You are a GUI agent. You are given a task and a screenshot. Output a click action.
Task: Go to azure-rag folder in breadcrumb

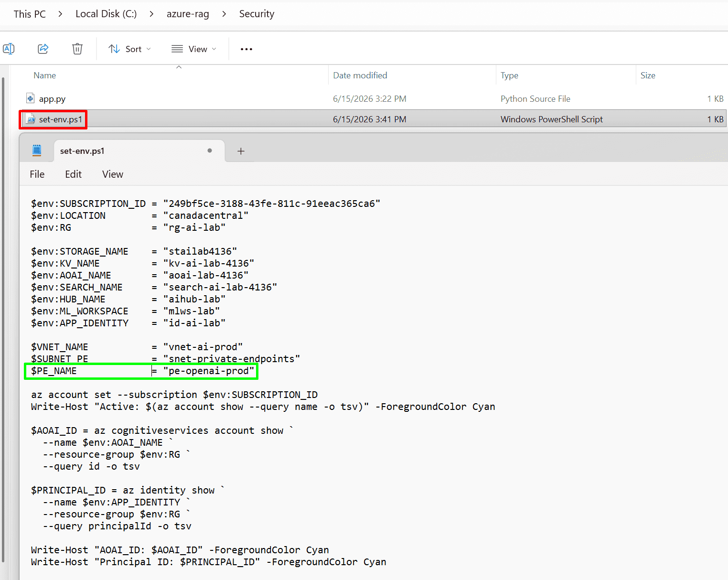[x=188, y=14]
